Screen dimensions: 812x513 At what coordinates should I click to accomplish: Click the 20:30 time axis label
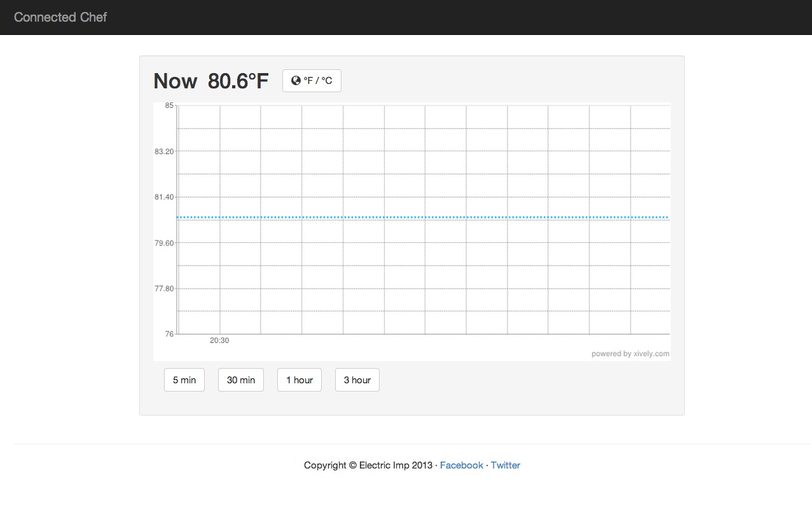pos(219,340)
